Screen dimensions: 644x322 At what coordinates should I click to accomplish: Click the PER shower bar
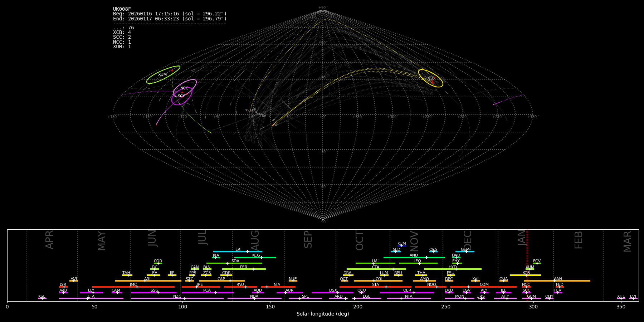(244, 269)
